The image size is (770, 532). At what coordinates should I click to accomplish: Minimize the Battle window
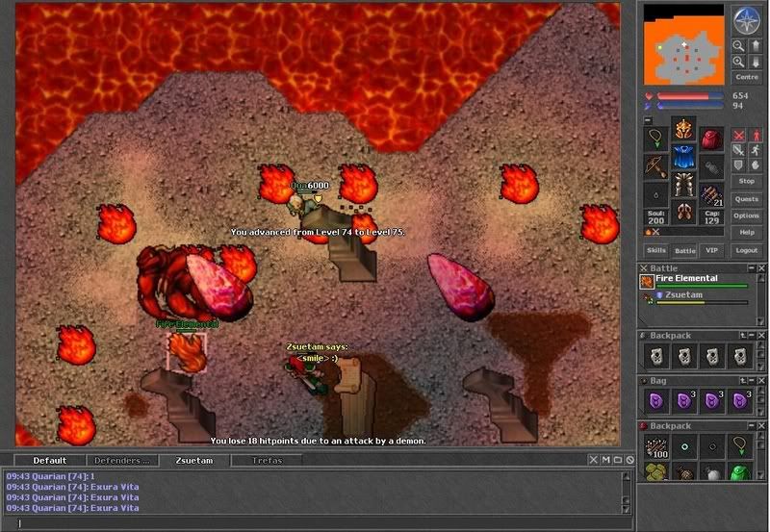point(752,268)
